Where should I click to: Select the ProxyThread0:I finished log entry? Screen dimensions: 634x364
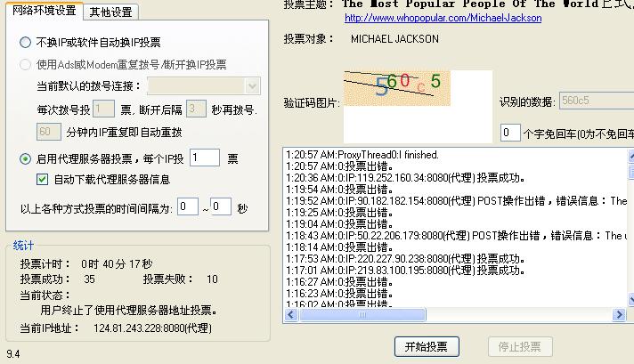pyautogui.click(x=362, y=154)
